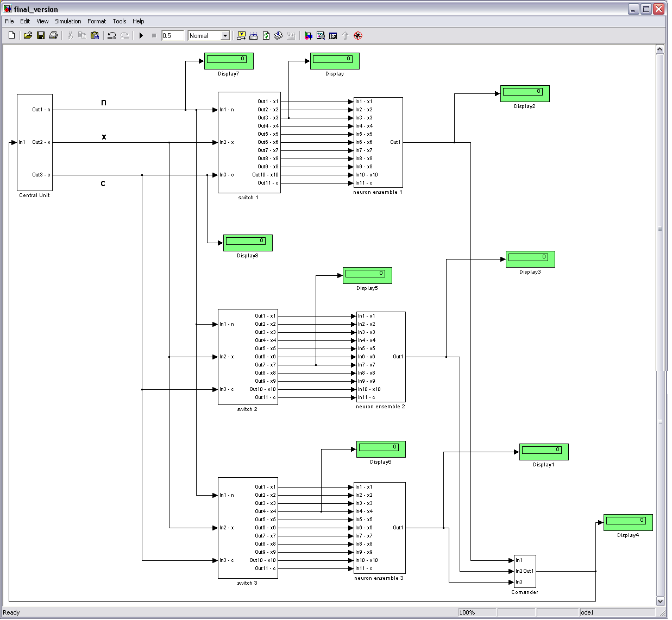Print the model using printer icon

click(x=53, y=36)
